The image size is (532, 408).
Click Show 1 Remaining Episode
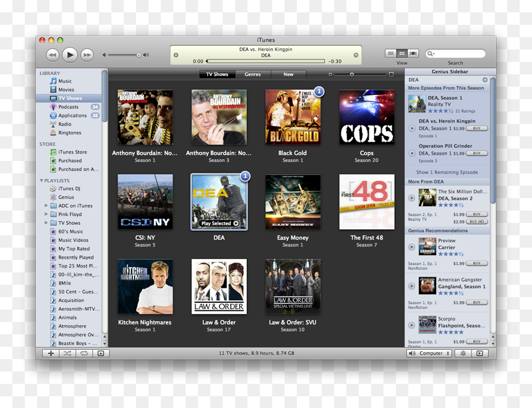[x=447, y=172]
